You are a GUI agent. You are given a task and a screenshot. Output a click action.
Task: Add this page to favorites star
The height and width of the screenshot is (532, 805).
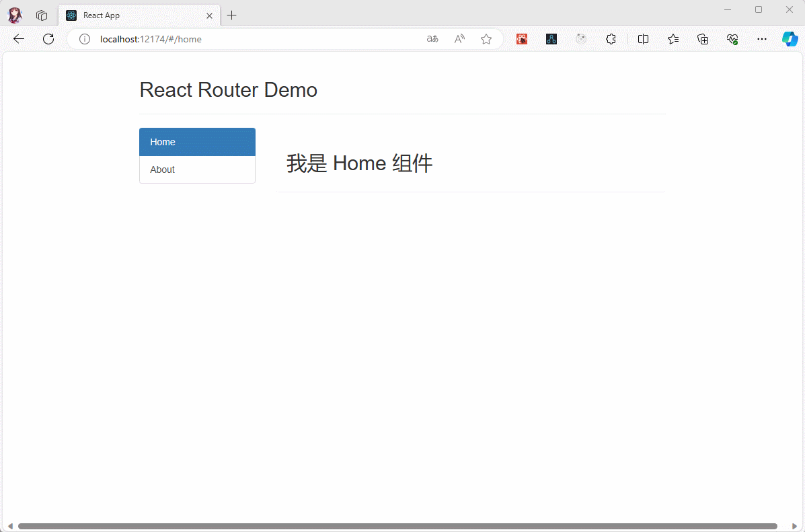(x=486, y=39)
